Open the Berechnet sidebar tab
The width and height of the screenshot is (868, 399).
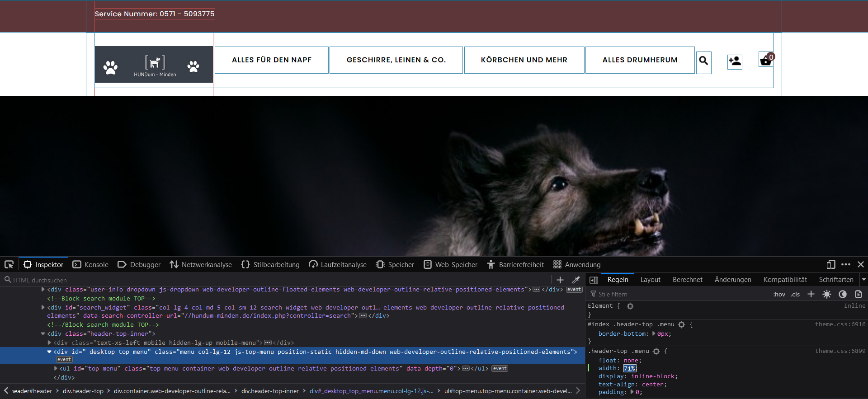[x=687, y=280]
